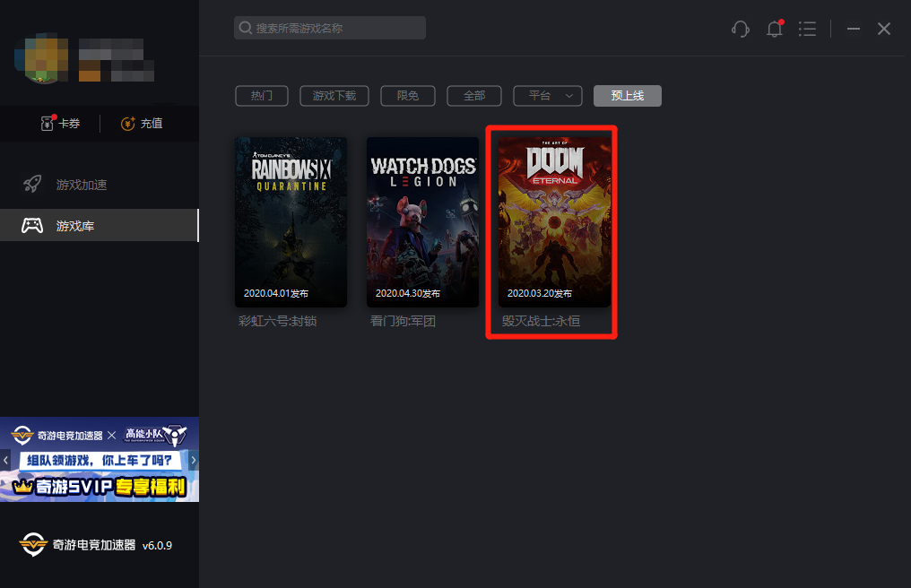Screen dimensions: 911x588
Task: Click the headset customer service icon
Action: pyautogui.click(x=741, y=29)
